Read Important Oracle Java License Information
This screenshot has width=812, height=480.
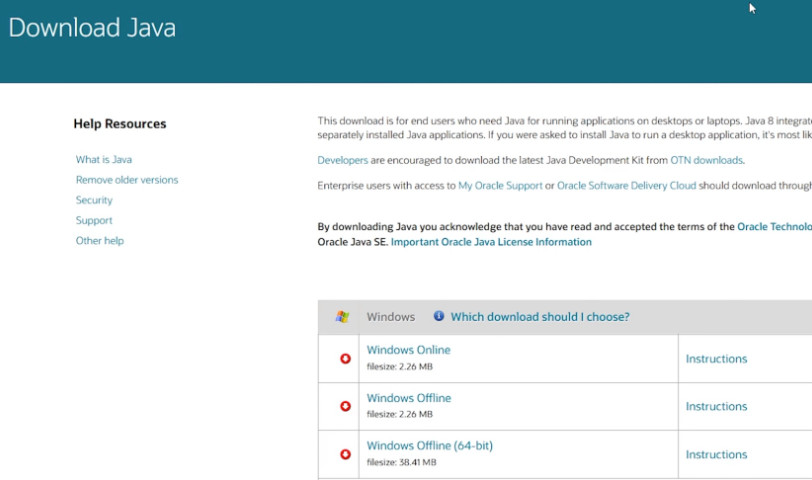(x=491, y=242)
